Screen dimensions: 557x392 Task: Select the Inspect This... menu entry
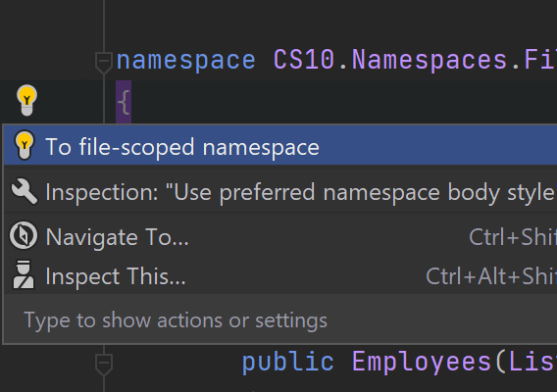pyautogui.click(x=280, y=276)
